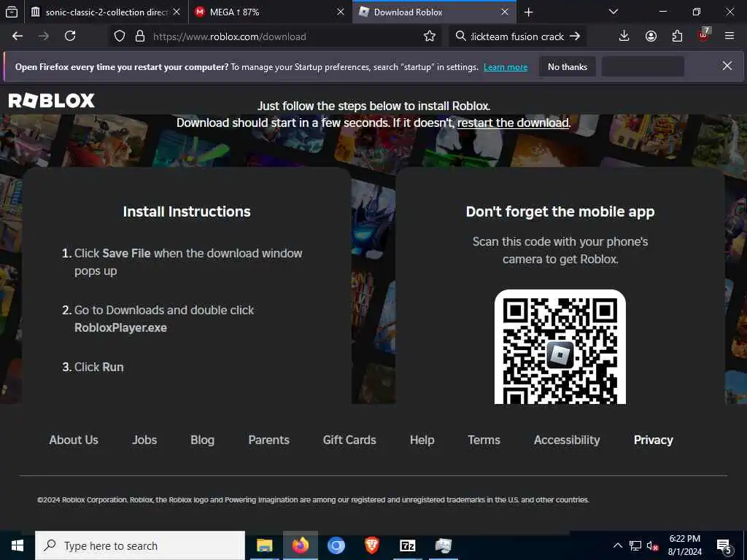Click the clickteam fusion crack search box
This screenshot has height=560, width=747.
[x=517, y=36]
